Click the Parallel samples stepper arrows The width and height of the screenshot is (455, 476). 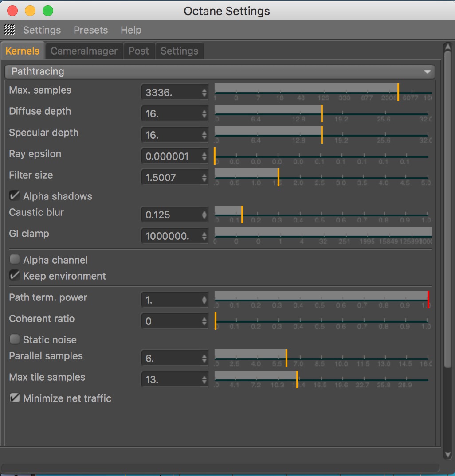[204, 358]
